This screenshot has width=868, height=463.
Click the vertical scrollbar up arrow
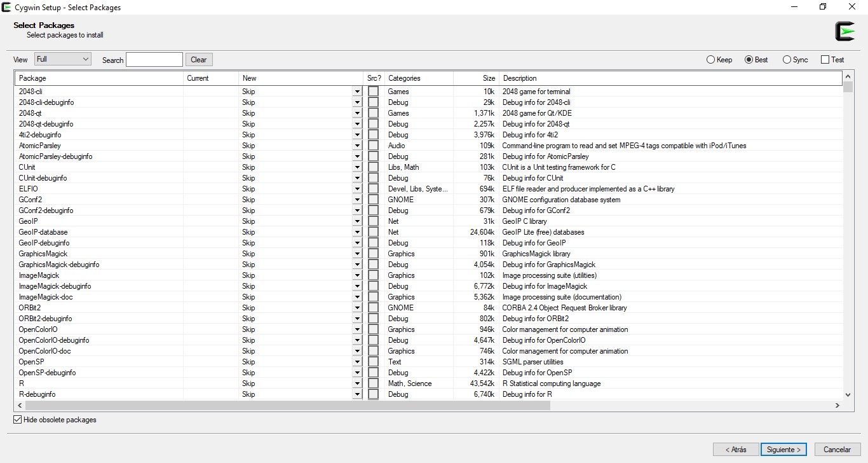pyautogui.click(x=848, y=76)
